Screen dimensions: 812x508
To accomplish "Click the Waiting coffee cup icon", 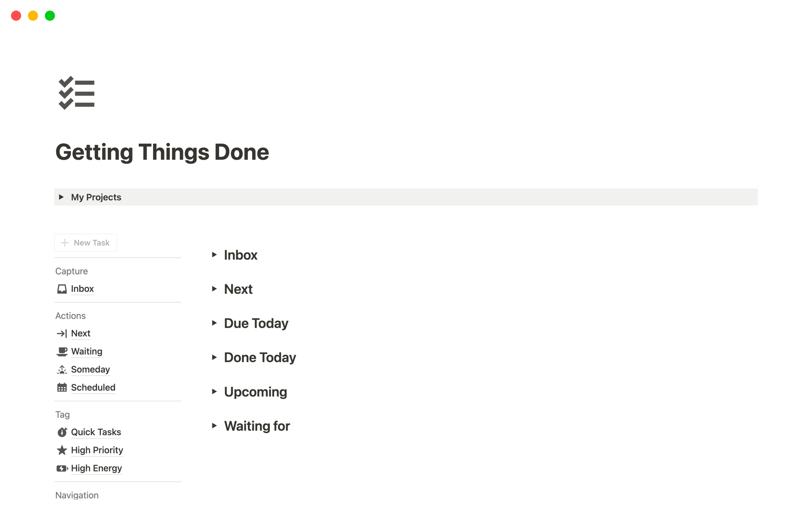I will pyautogui.click(x=62, y=352).
